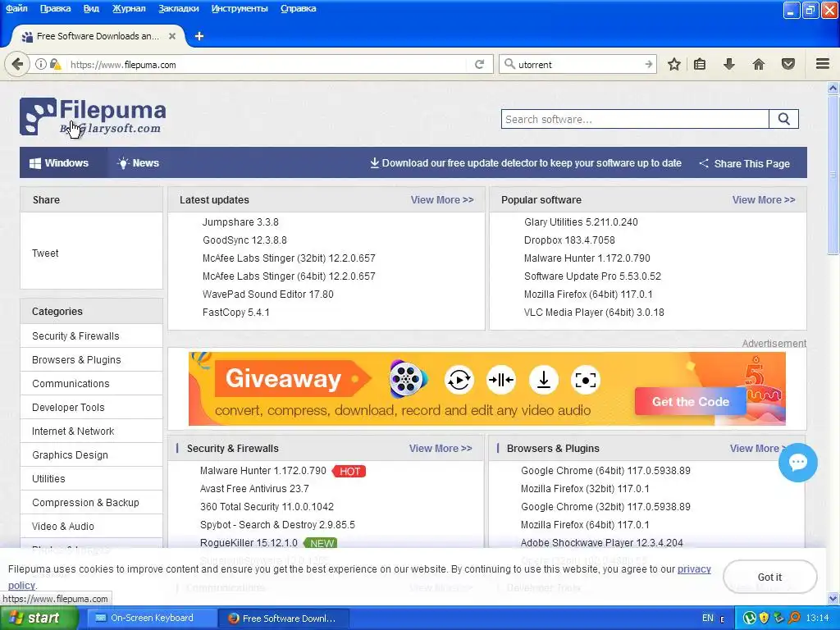Open Communications category
This screenshot has width=840, height=630.
(71, 384)
